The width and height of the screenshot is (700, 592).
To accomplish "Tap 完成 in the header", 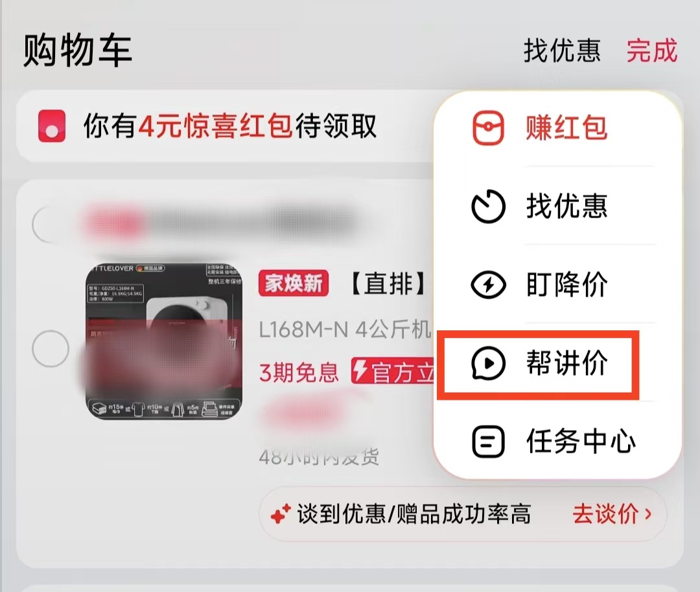I will pyautogui.click(x=652, y=51).
